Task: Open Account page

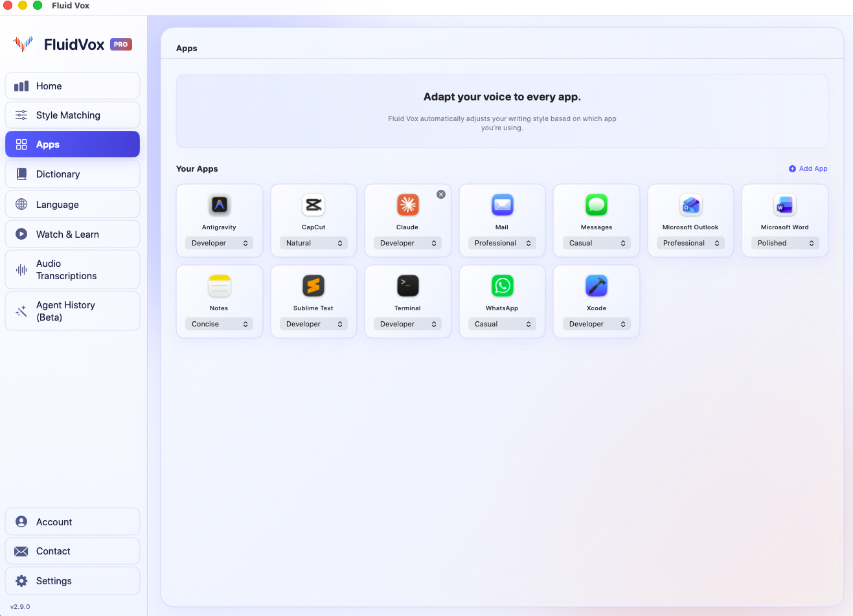Action: pos(73,521)
